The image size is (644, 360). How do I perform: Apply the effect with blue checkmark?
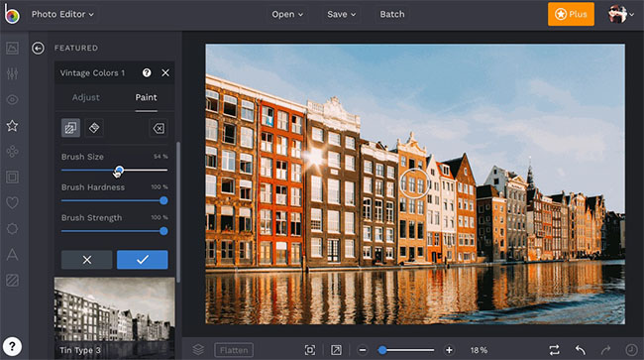click(143, 260)
